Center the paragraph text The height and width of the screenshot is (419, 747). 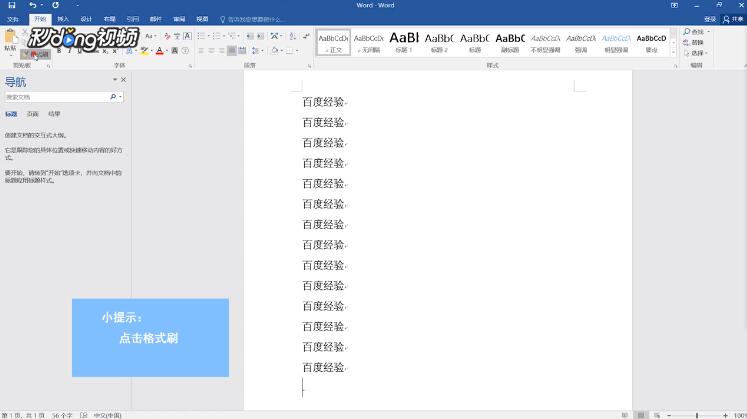pyautogui.click(x=211, y=50)
